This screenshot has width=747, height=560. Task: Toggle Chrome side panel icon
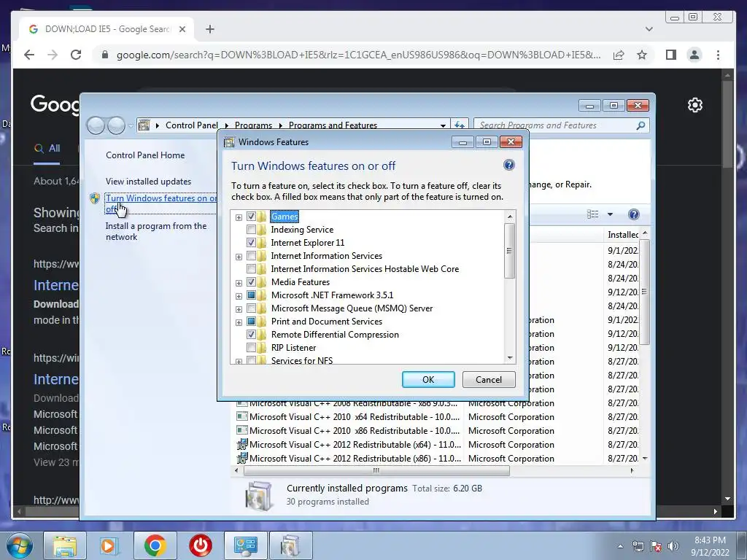[671, 55]
